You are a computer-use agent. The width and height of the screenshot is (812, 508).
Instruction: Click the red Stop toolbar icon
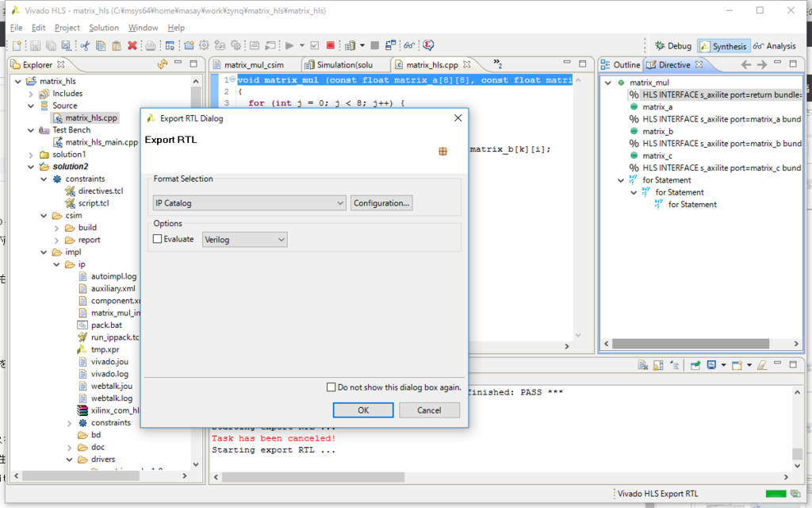331,45
